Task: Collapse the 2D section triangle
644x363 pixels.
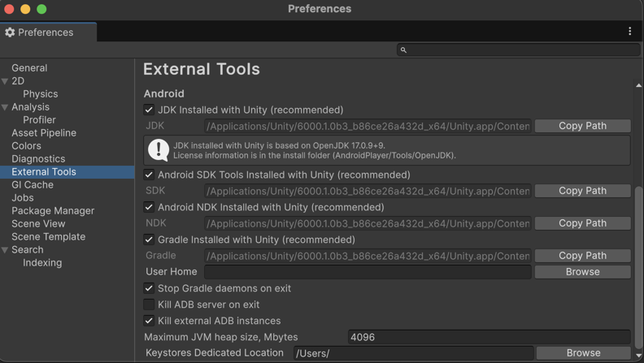Action: click(x=6, y=81)
